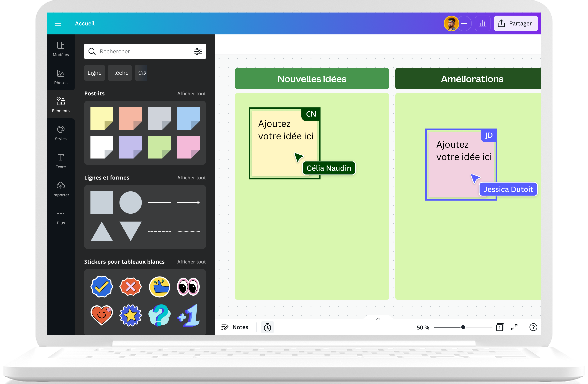Click the zoom slider handle

(463, 327)
